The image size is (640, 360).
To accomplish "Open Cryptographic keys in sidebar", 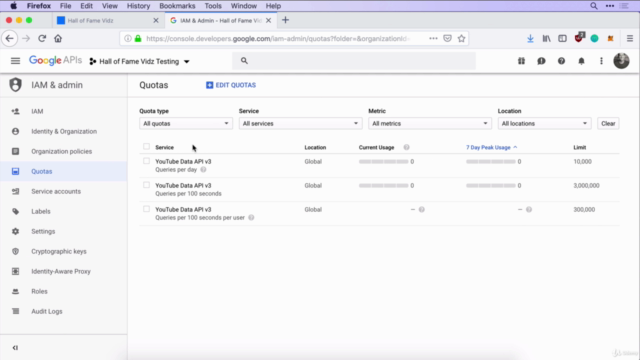I will point(59,251).
